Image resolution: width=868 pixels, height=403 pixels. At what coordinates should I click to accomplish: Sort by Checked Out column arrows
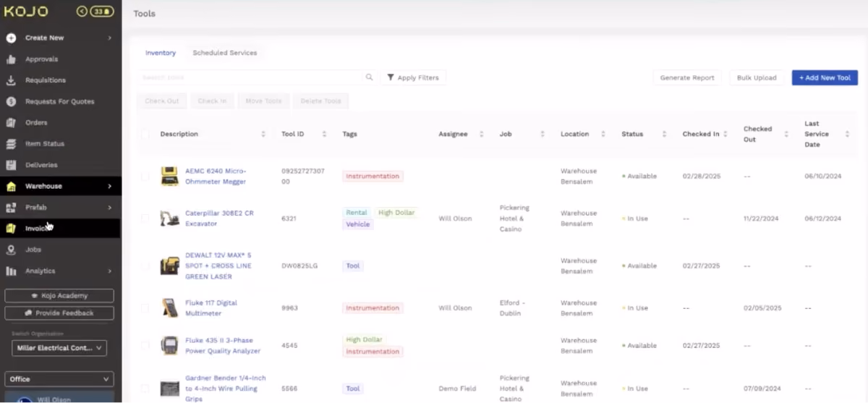point(786,134)
